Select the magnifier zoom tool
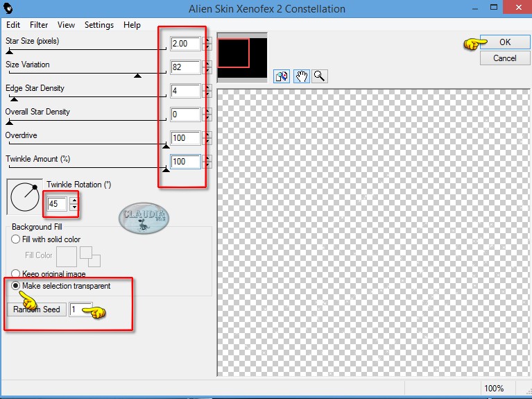This screenshot has height=399, width=532. coord(319,76)
